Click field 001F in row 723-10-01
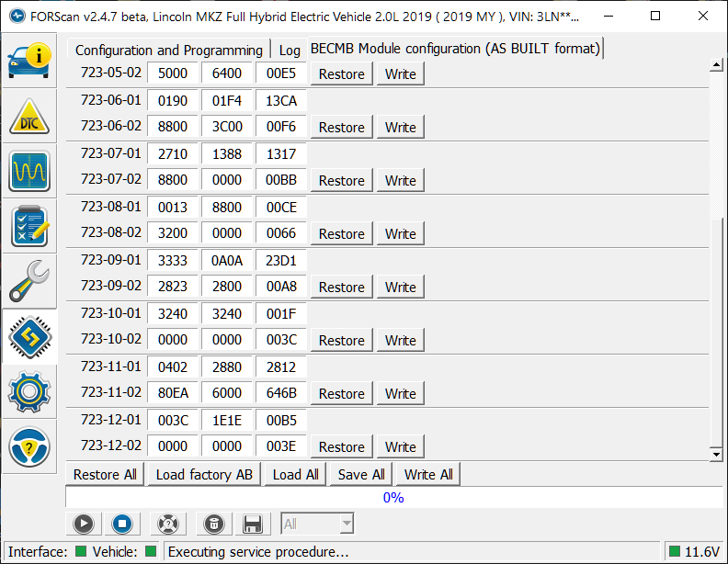The image size is (728, 564). 281,314
